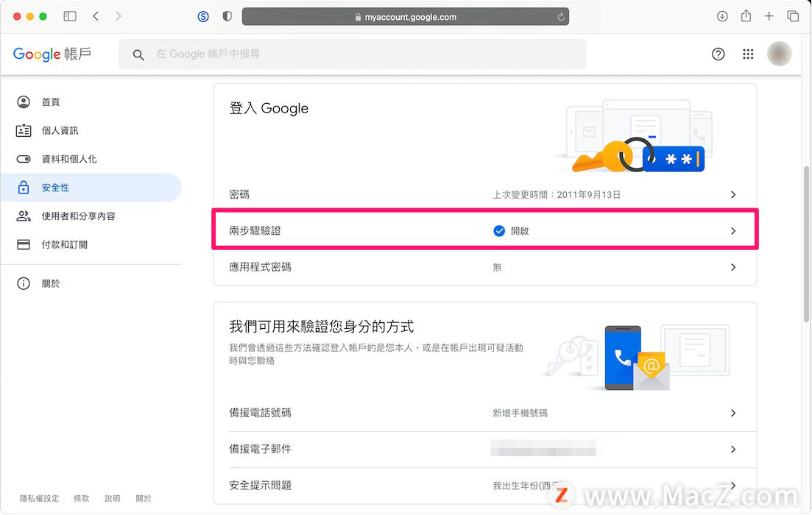Click the 安全性 lock icon
This screenshot has width=812, height=515.
point(24,187)
